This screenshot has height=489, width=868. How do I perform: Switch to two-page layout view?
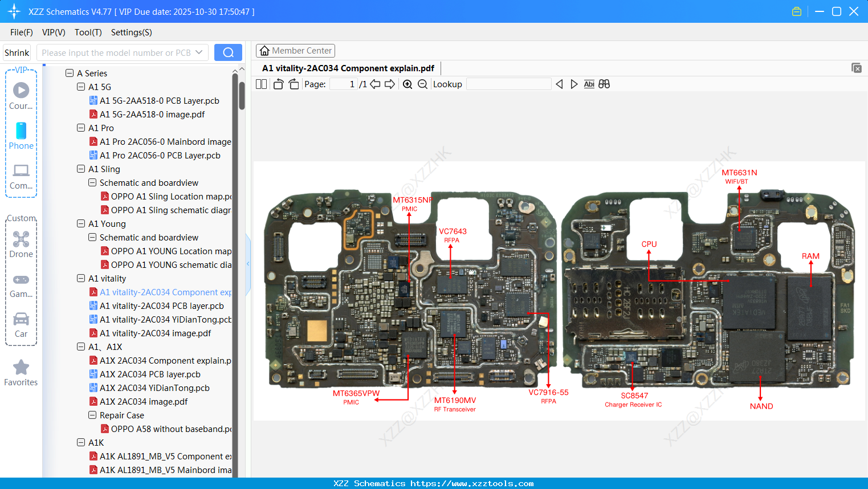point(260,83)
